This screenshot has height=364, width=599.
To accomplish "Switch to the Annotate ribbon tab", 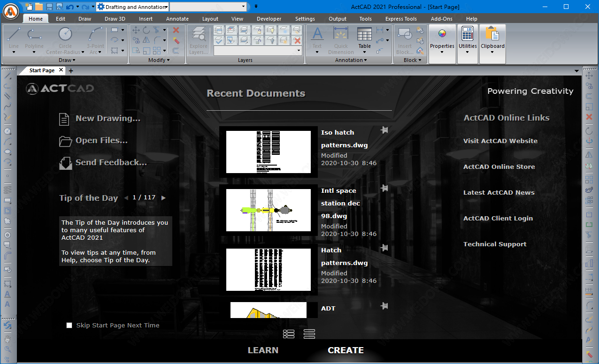I will (177, 19).
